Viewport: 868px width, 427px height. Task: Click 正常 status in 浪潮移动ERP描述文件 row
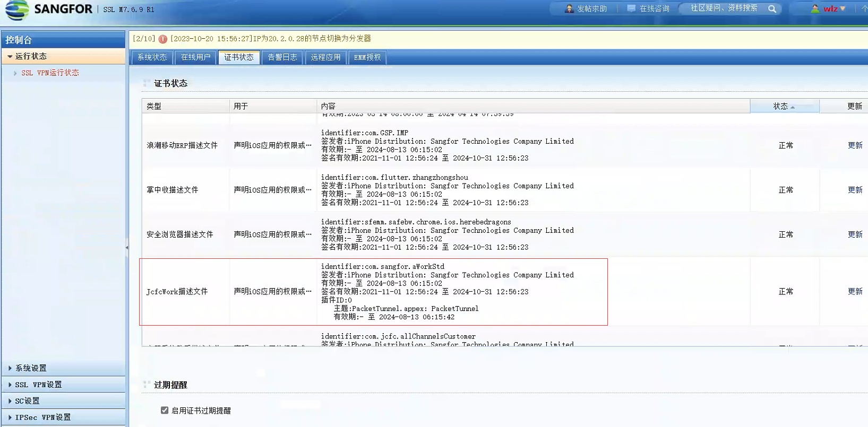pos(786,145)
